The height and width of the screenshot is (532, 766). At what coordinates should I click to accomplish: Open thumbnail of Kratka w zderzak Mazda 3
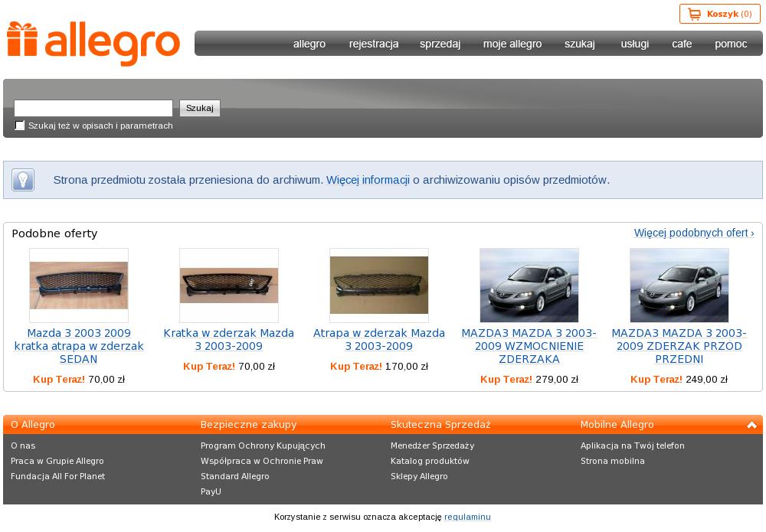click(x=229, y=285)
